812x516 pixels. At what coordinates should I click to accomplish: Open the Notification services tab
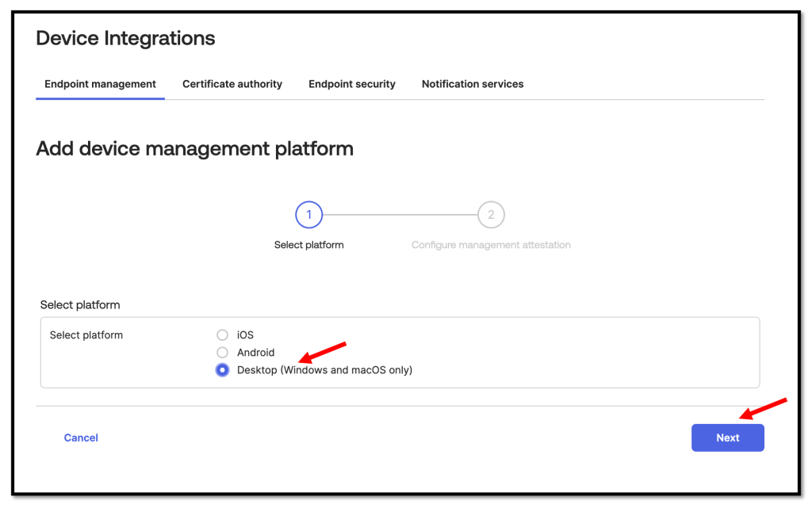coord(473,84)
